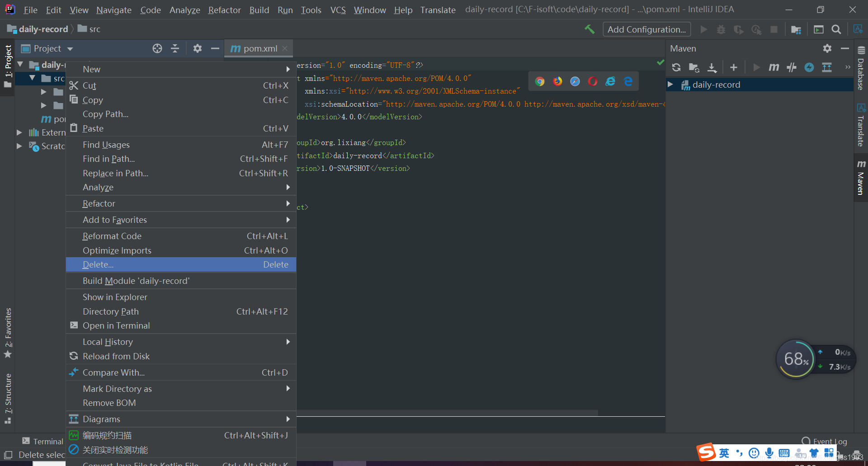868x466 pixels.
Task: Open Maven panel settings gear
Action: click(827, 48)
